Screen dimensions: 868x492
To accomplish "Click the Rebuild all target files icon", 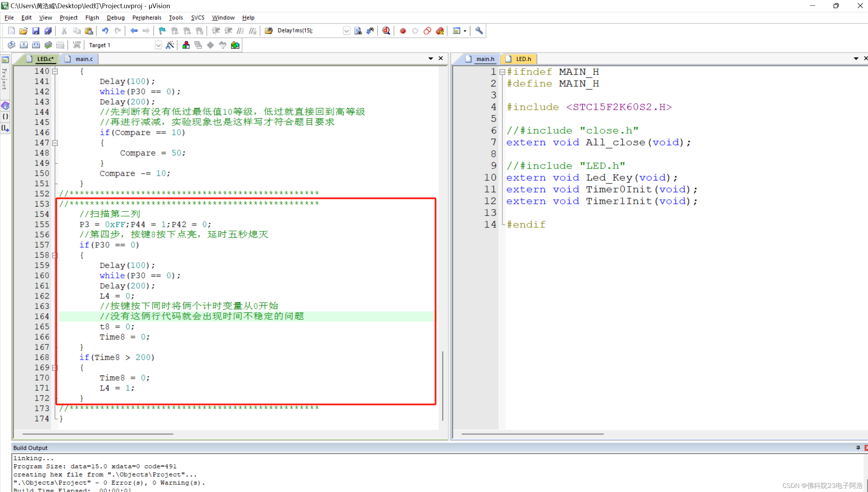I will point(36,45).
